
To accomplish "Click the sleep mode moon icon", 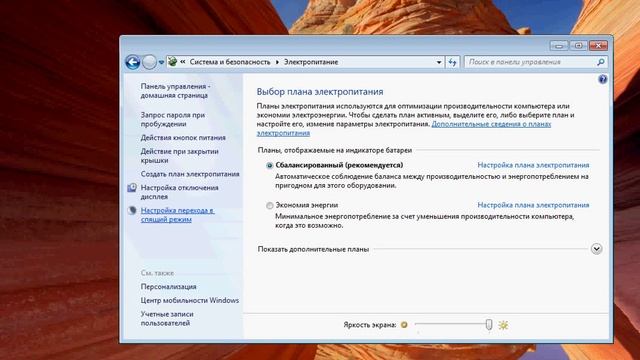I will coord(132,211).
